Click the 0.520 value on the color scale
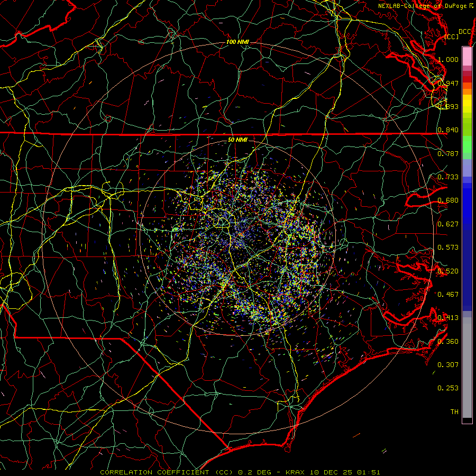Image resolution: width=476 pixels, height=476 pixels. point(448,271)
